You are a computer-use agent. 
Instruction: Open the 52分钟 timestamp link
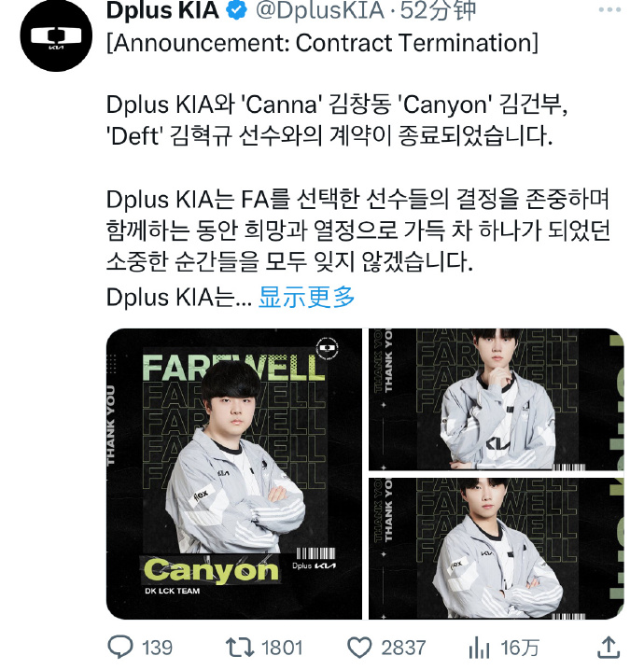438,10
